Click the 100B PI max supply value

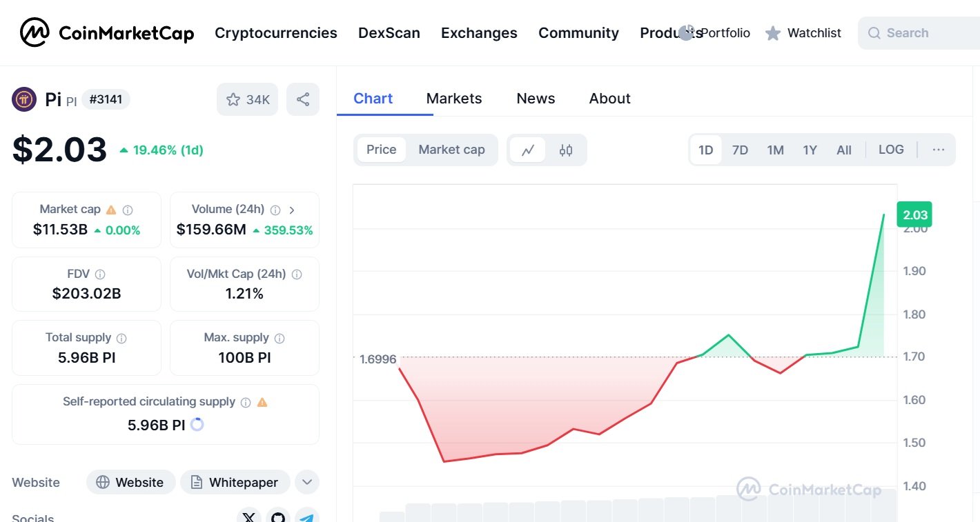(x=244, y=357)
